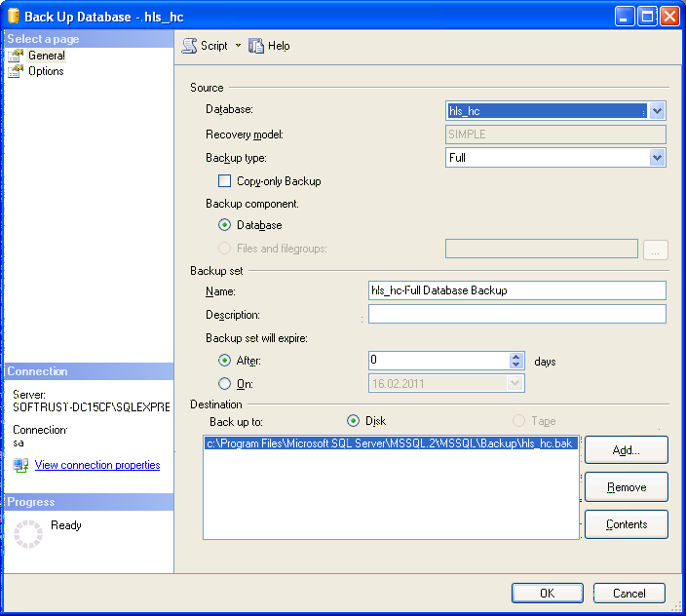Select the General page icon
Viewport: 686px width, 616px height.
[16, 56]
